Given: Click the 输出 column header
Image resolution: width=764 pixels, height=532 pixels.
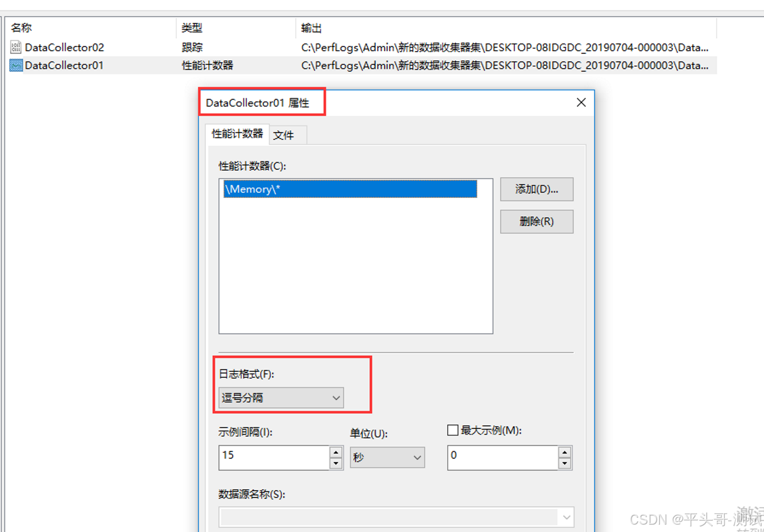Looking at the screenshot, I should (308, 27).
